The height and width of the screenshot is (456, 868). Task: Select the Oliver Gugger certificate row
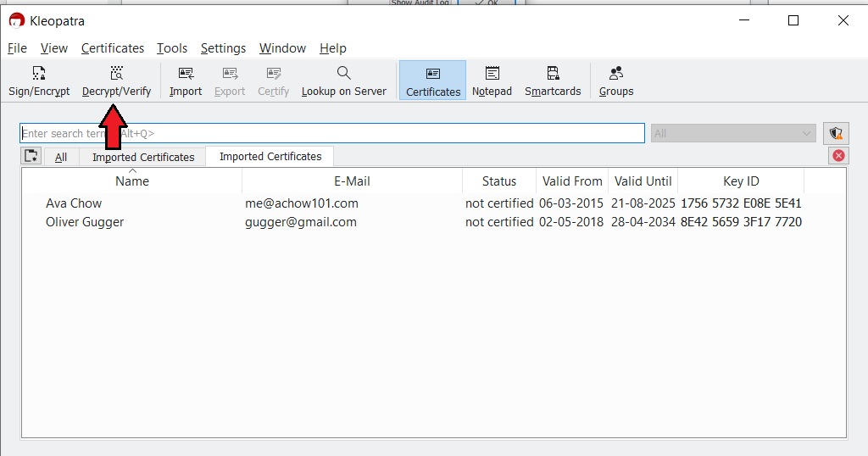click(433, 222)
